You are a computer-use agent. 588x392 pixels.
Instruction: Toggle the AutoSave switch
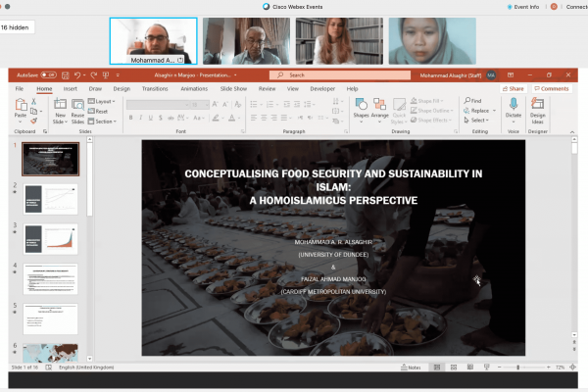point(48,75)
